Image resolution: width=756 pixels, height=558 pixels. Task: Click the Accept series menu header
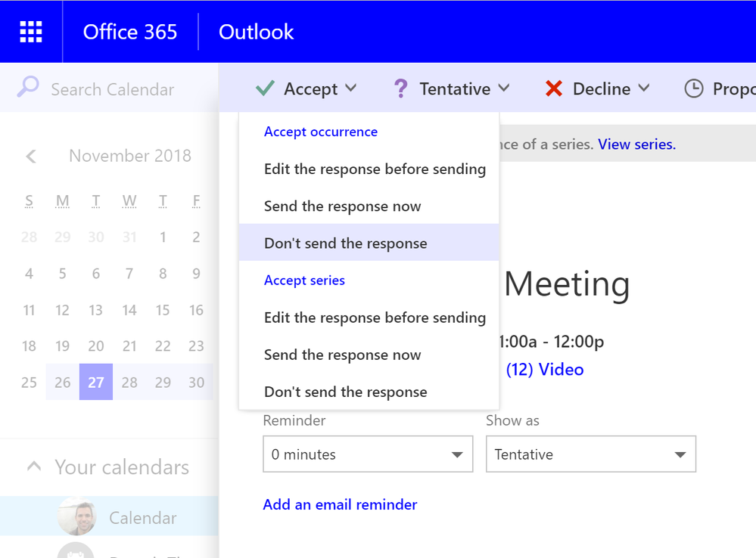[304, 281]
